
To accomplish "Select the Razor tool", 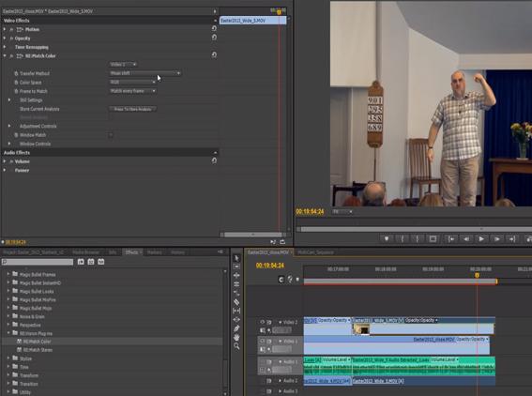I will click(236, 301).
